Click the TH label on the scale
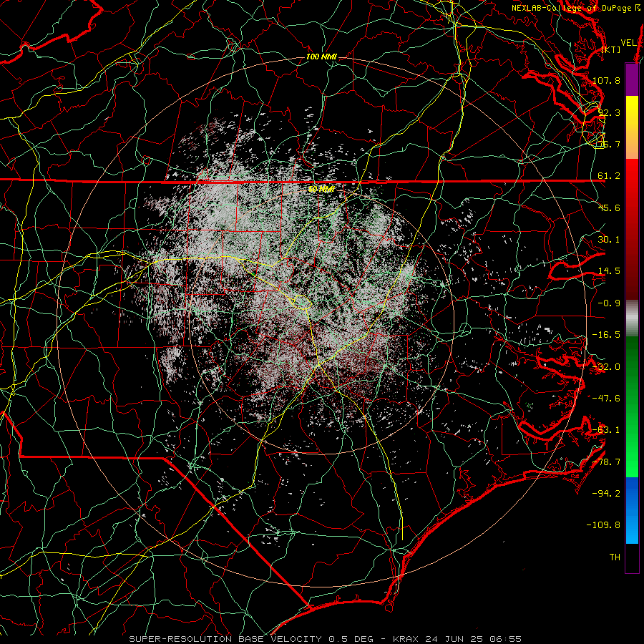 (615, 557)
